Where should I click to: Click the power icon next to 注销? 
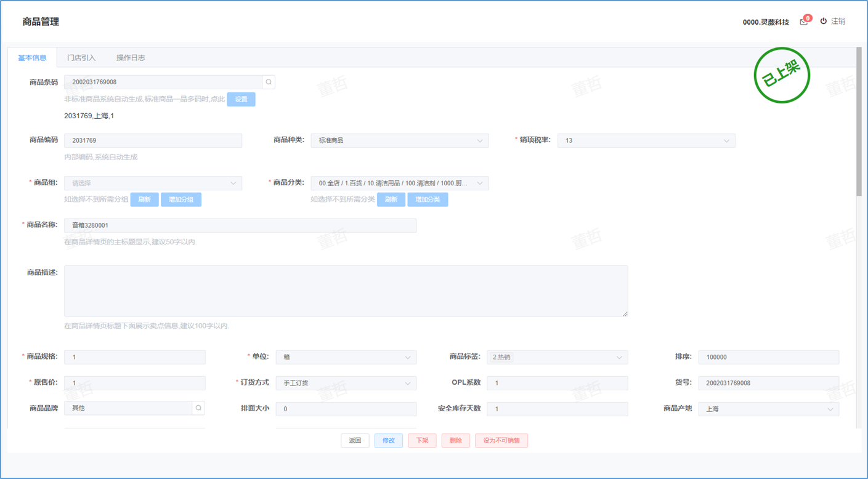point(824,21)
